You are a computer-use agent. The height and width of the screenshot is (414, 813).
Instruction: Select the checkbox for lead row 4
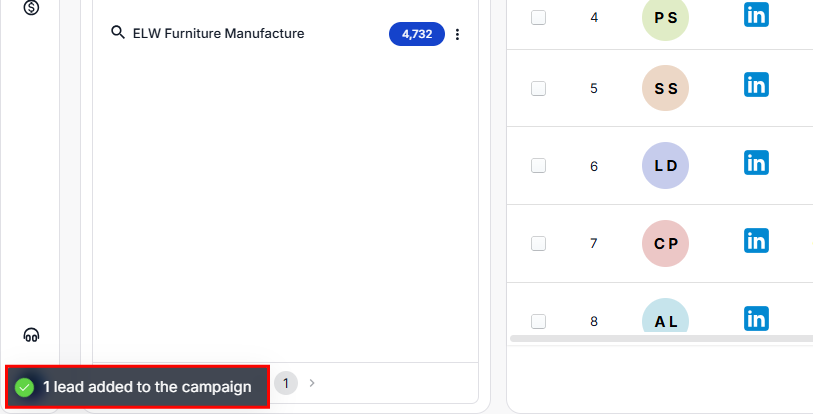pyautogui.click(x=539, y=17)
